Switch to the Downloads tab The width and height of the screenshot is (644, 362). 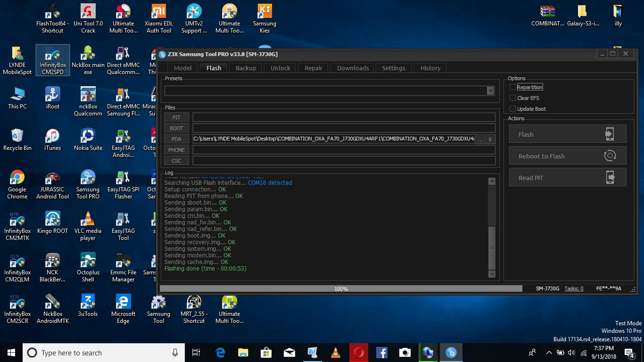pyautogui.click(x=353, y=68)
